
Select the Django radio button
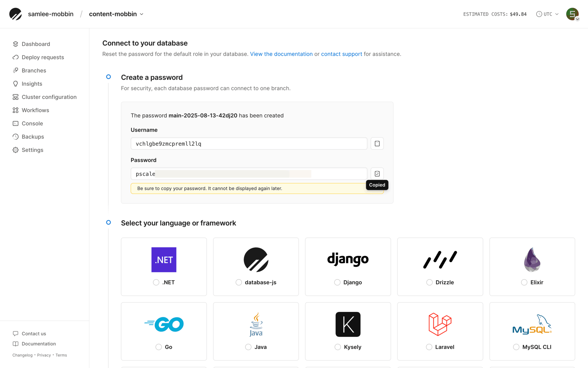[337, 282]
